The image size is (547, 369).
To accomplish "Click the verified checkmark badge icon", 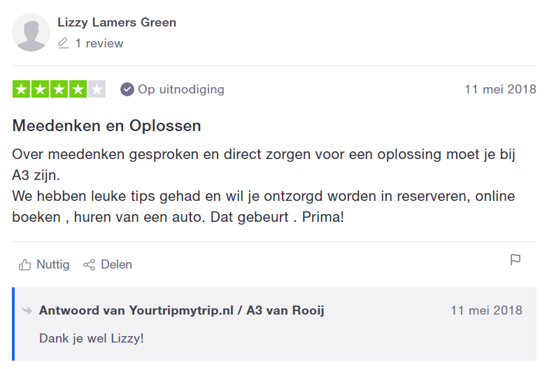I will point(127,90).
